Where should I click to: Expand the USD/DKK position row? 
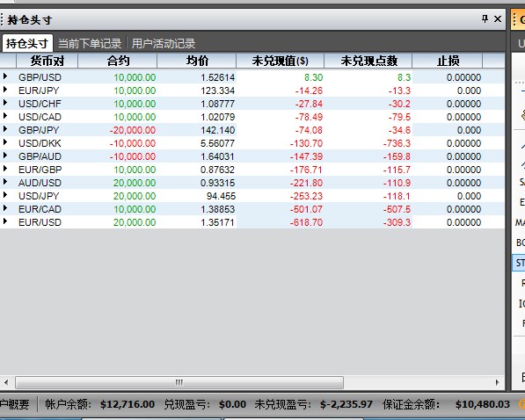(5, 142)
